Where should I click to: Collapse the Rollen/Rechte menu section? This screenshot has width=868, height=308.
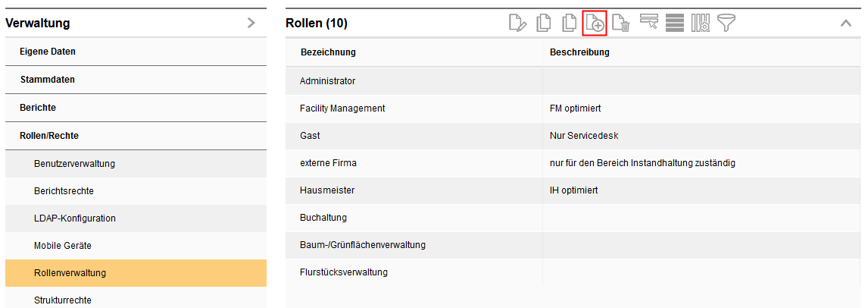(x=49, y=136)
